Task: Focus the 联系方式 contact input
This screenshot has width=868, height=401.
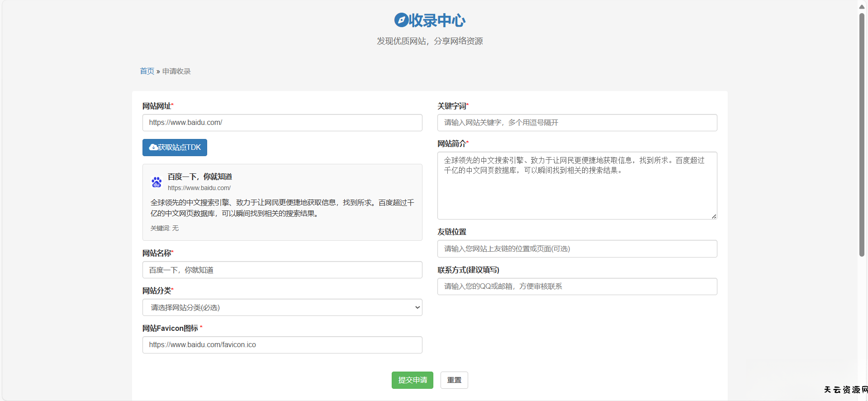Action: (577, 286)
